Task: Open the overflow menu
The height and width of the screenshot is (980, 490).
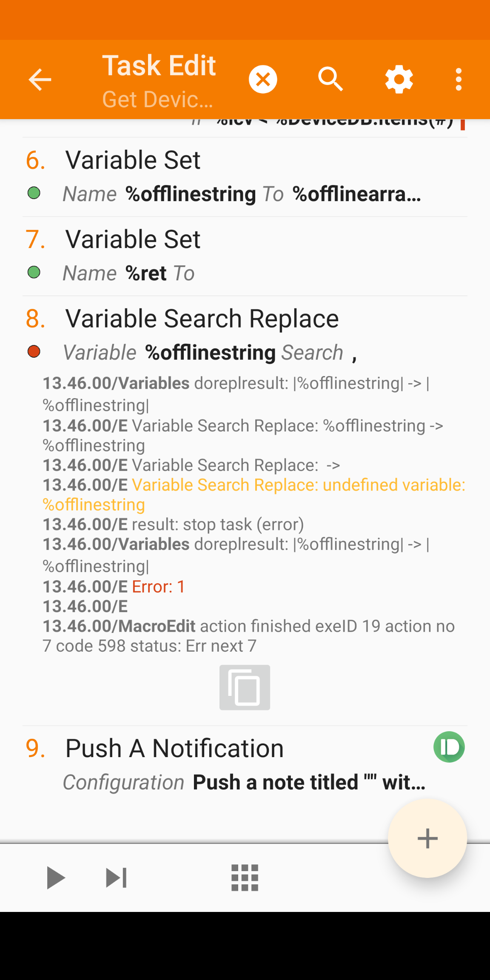Action: point(458,79)
